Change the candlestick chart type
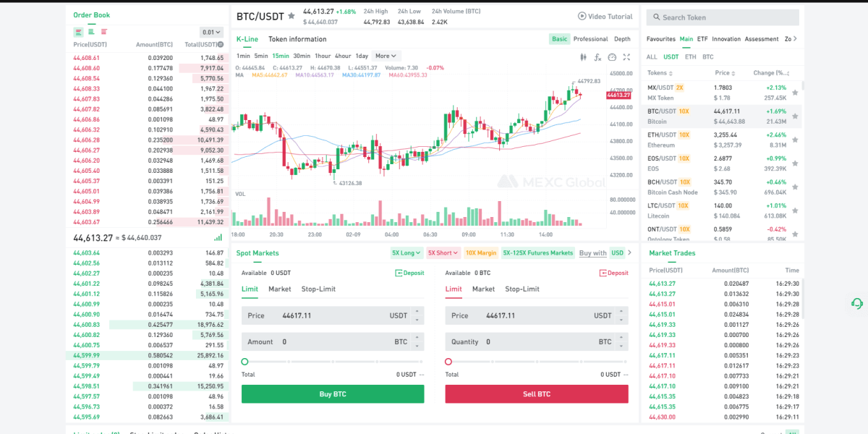 click(583, 57)
